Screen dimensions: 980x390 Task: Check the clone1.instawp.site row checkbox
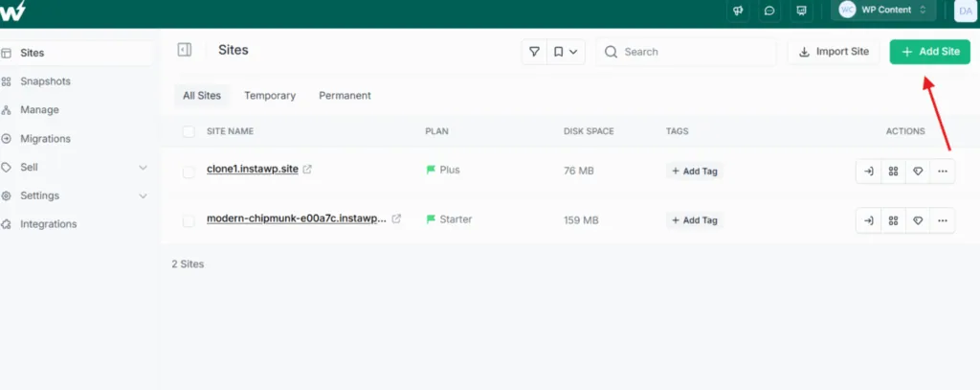189,172
